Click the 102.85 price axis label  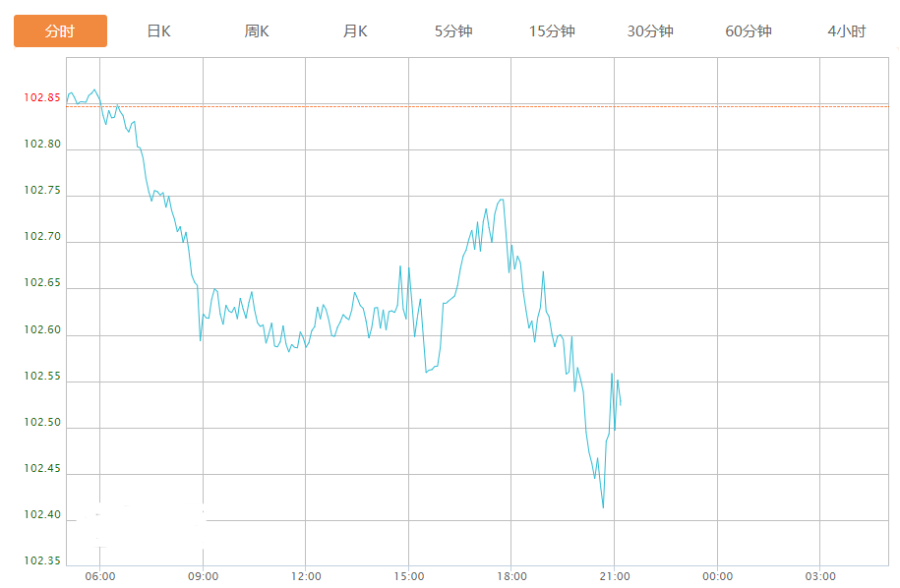[x=42, y=97]
